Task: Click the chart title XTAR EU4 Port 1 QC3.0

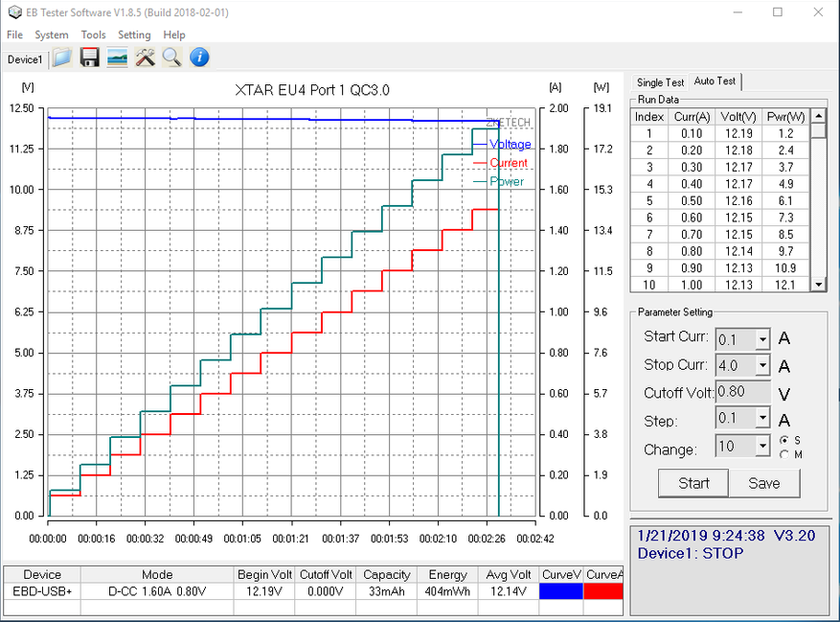Action: coord(312,90)
